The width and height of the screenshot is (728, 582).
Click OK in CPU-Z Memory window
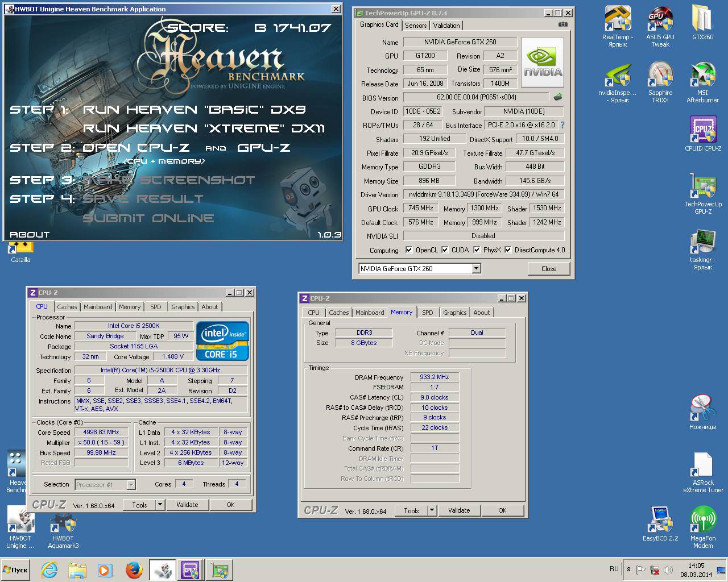click(502, 510)
